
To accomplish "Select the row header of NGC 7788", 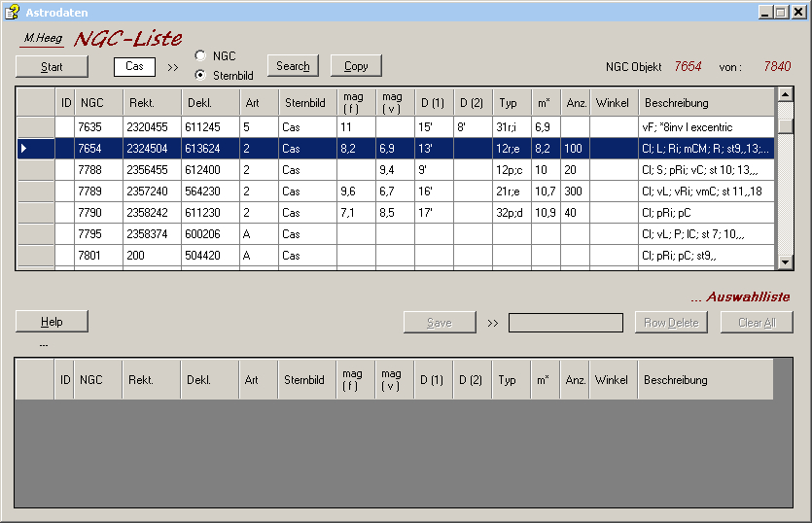I will click(36, 170).
